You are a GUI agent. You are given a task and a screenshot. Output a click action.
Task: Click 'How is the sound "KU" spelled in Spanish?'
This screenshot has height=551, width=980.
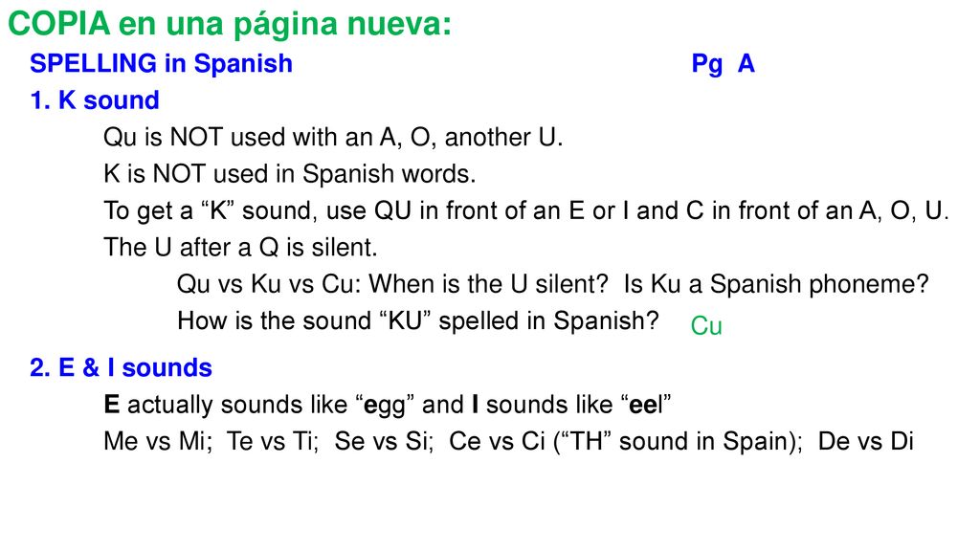point(418,321)
